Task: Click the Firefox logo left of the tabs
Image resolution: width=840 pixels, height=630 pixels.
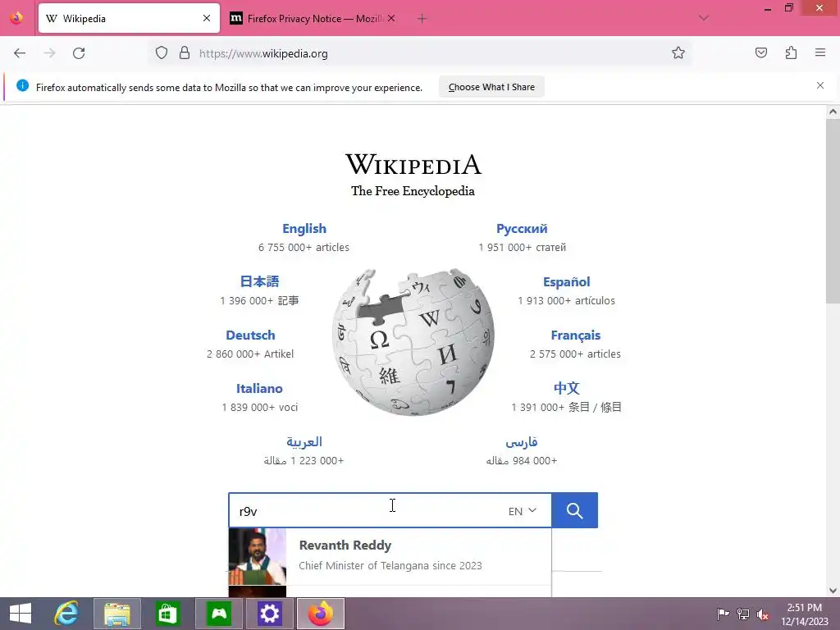Action: (x=16, y=18)
